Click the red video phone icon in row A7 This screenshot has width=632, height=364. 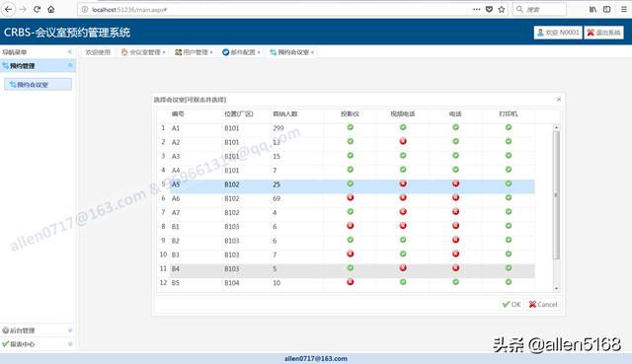(x=403, y=212)
